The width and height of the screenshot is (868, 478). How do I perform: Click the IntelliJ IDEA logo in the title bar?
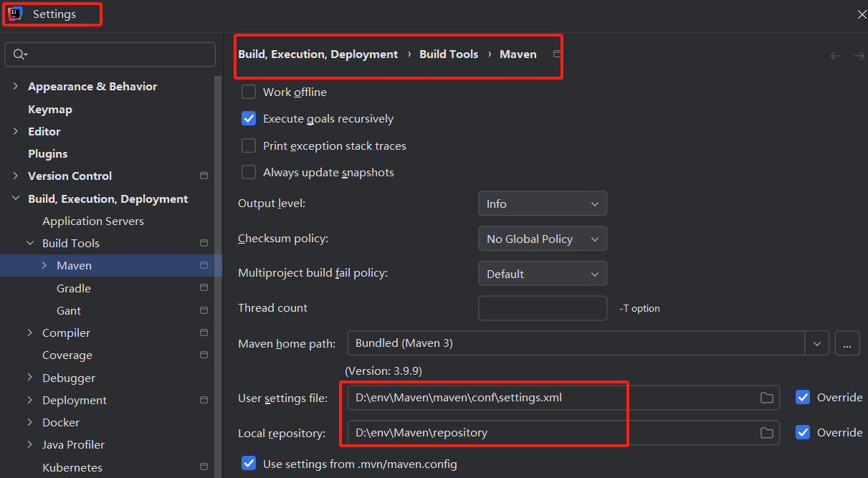pos(14,13)
